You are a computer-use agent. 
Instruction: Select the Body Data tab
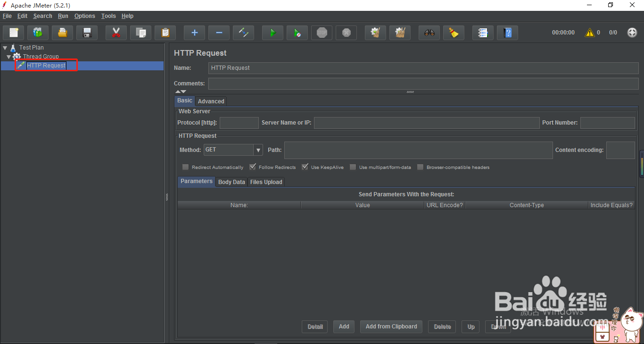231,182
